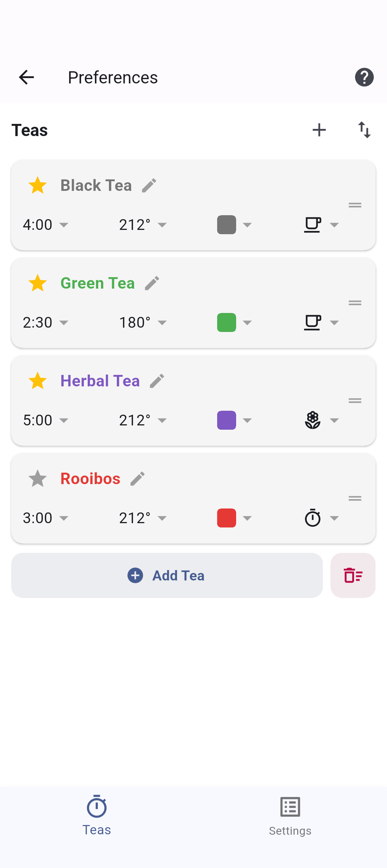The width and height of the screenshot is (387, 868).
Task: Tap the plus icon beside Teas heading
Action: (x=319, y=130)
